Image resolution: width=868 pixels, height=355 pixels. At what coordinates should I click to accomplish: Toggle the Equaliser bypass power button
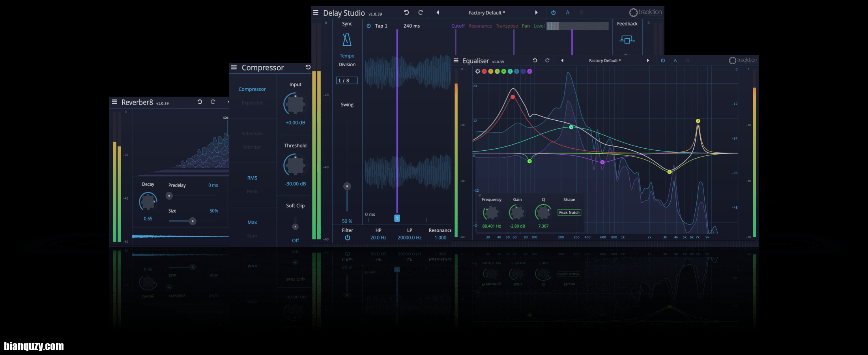point(663,60)
